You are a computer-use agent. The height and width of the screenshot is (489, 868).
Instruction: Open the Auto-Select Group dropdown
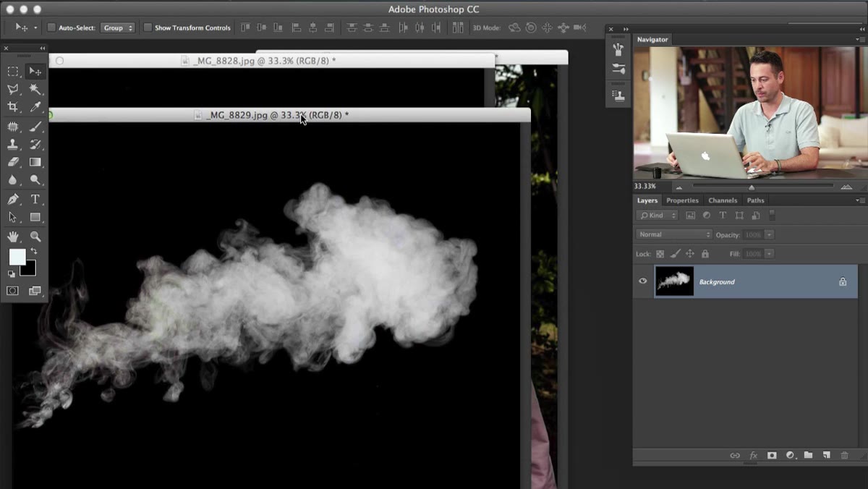point(117,27)
